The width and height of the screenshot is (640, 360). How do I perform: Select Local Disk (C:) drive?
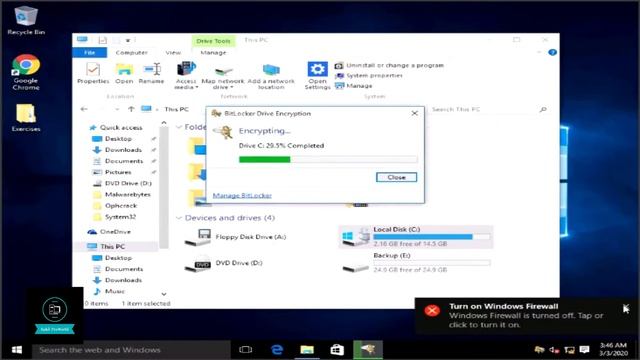pyautogui.click(x=416, y=237)
